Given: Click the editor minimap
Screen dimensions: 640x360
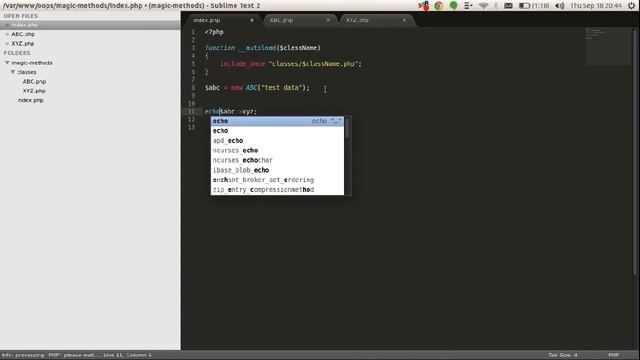Looking at the screenshot, I should pos(608,46).
